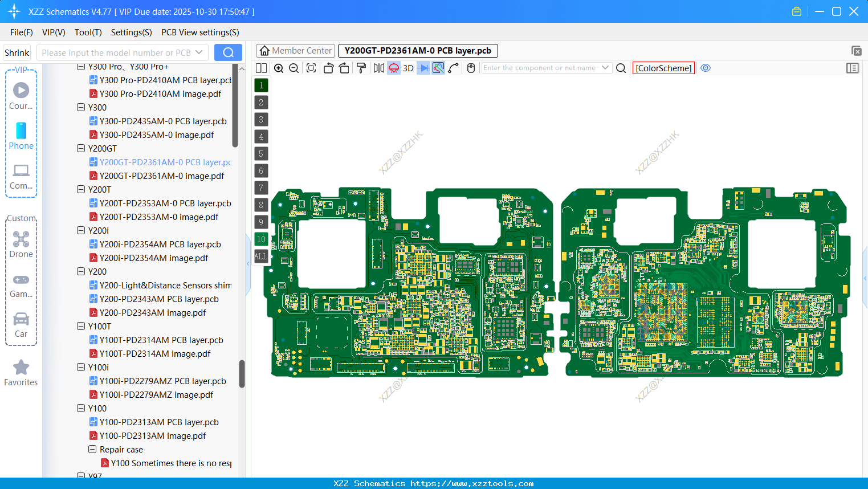Screen dimensions: 868x489
Task: Toggle the component highlight lamp icon
Action: (393, 68)
